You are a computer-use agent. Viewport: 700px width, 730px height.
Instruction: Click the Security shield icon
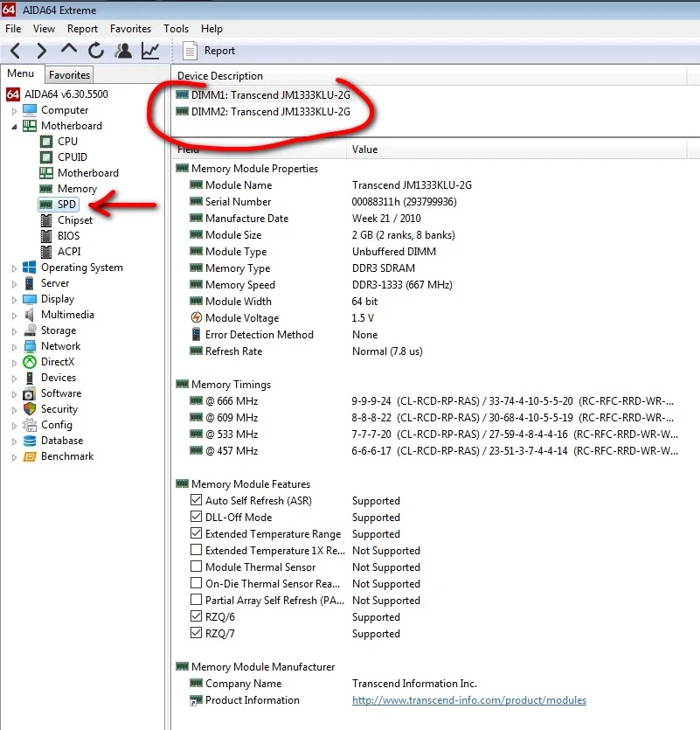pos(30,409)
